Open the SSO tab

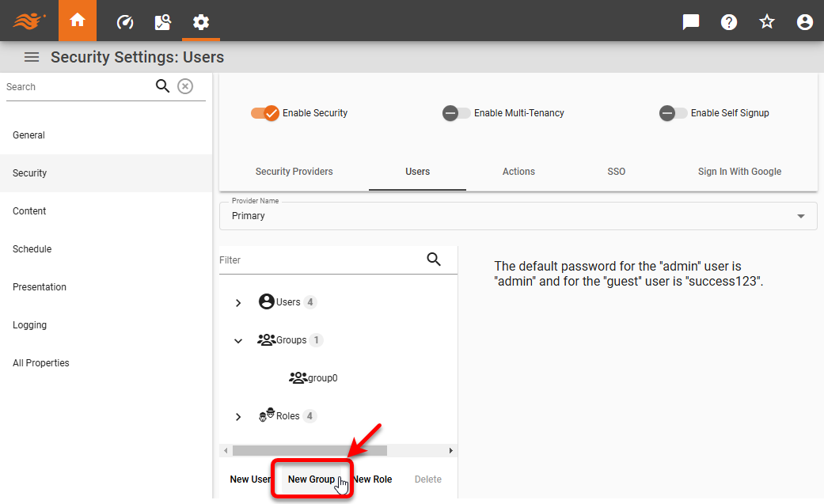click(616, 171)
